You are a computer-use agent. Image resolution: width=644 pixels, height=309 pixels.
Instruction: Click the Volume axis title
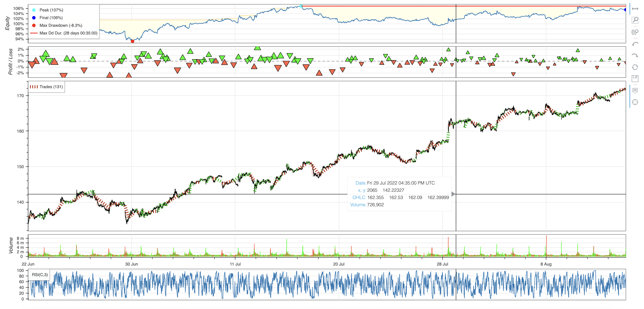11,245
